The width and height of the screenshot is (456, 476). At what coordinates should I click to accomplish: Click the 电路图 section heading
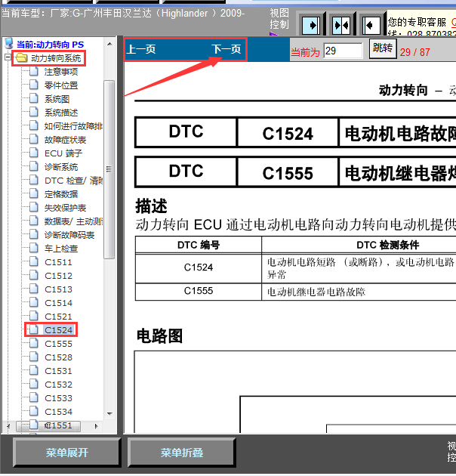click(159, 336)
